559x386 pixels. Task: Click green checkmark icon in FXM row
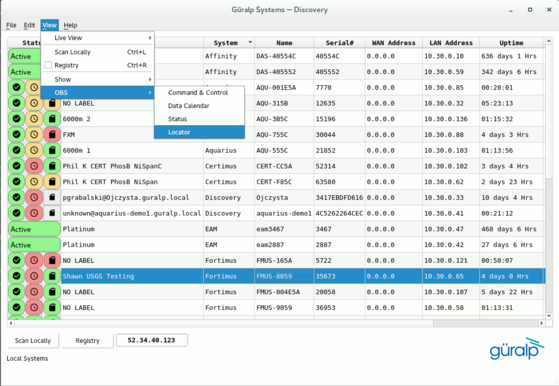pos(16,135)
